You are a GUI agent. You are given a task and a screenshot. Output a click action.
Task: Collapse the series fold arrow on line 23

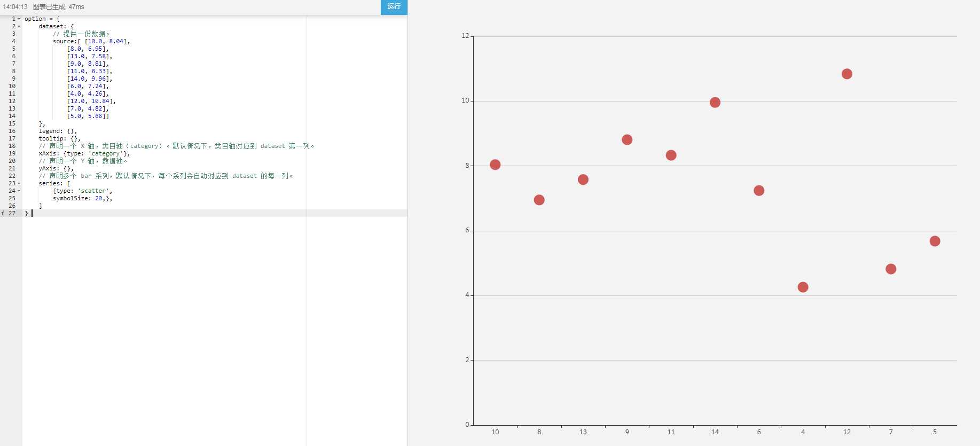click(x=19, y=183)
